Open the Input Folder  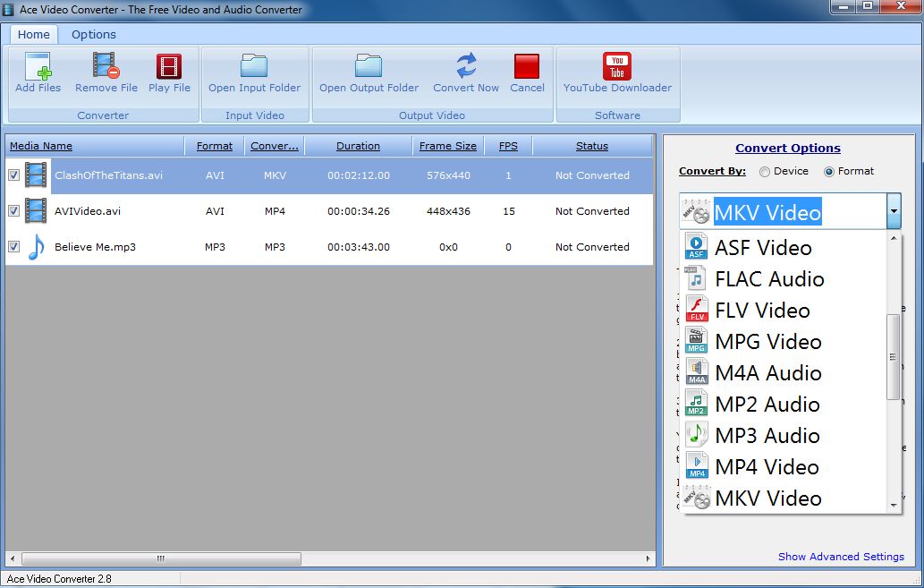254,67
